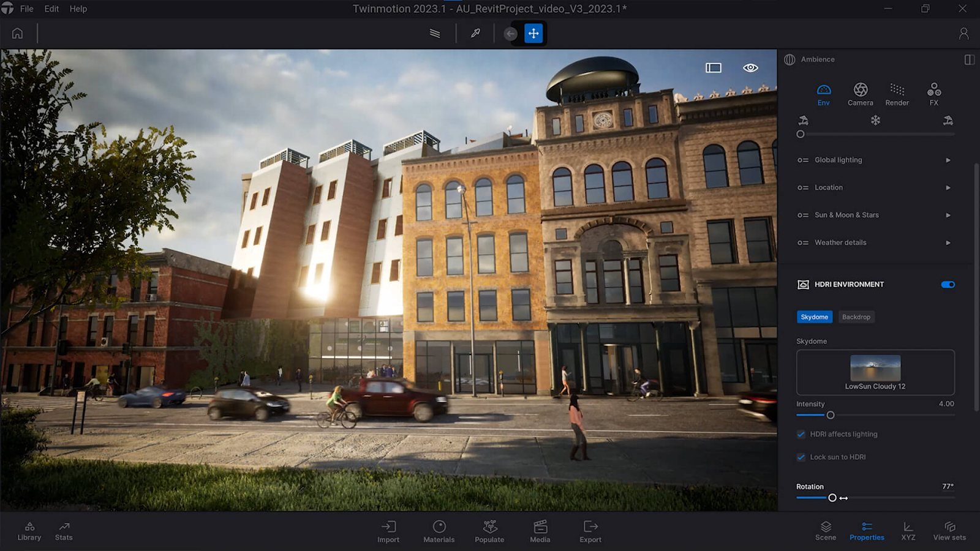Expand Weather details settings
This screenshot has height=551, width=980.
[x=948, y=242]
